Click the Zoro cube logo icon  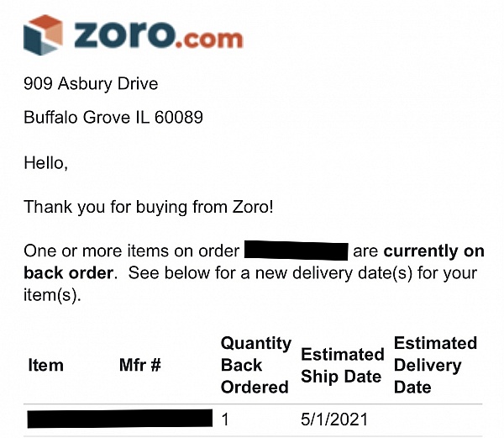(43, 35)
